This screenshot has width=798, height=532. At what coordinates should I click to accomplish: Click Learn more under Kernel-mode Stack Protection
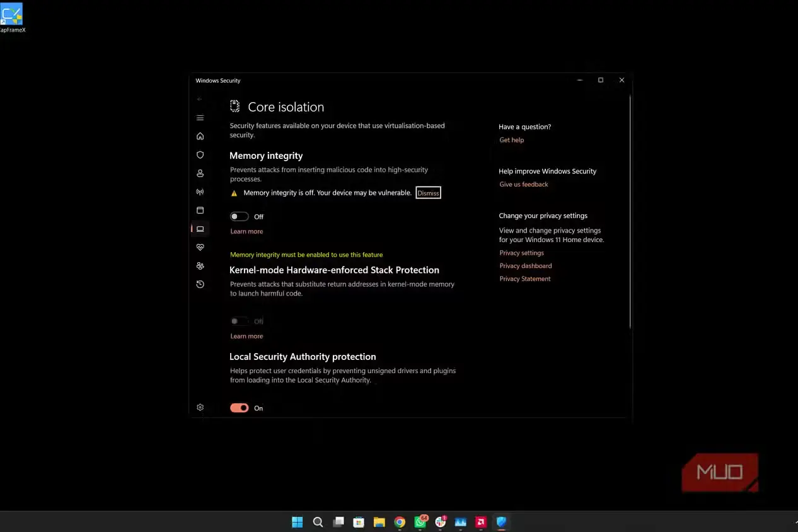click(x=246, y=336)
